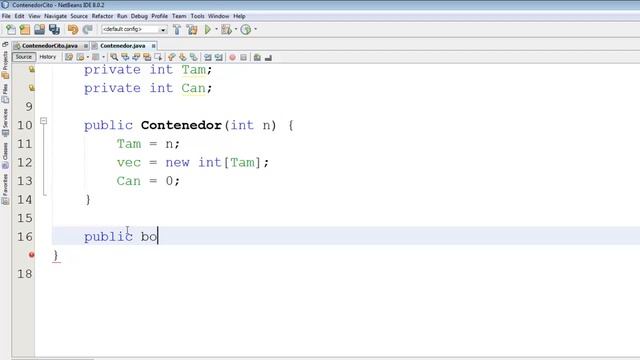This screenshot has width=640, height=360.
Task: Go to Next Bookmark icon
Action: [x=182, y=57]
